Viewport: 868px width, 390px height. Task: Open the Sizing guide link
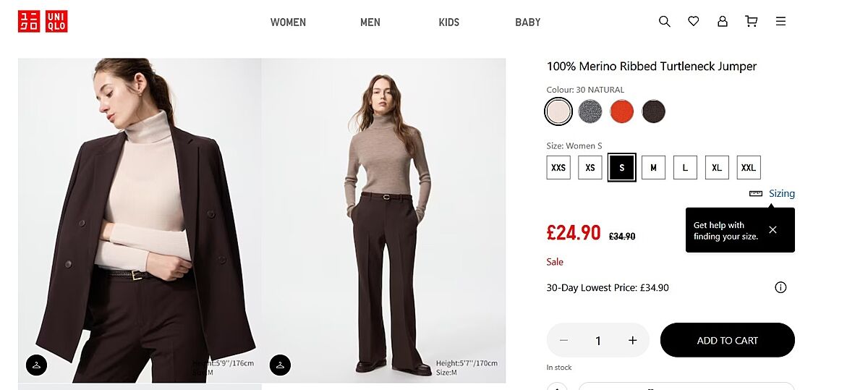(x=781, y=193)
